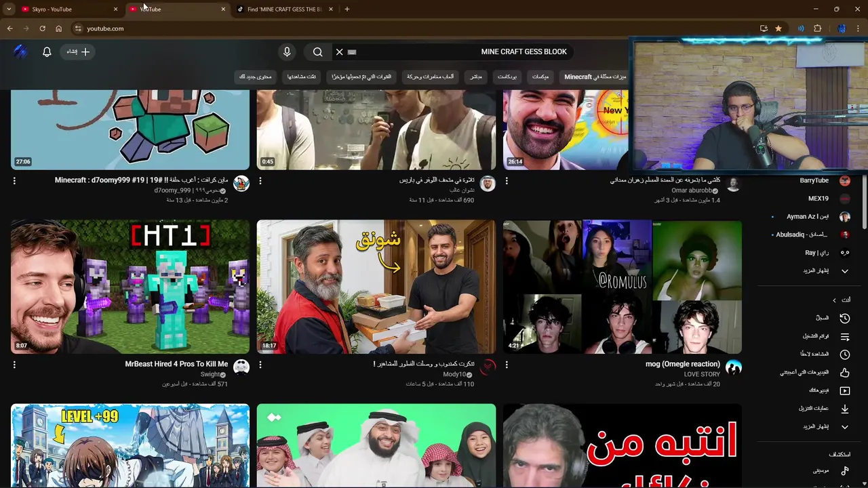Open options menu for mog Omegle reaction video
Viewport: 868px width, 488px height.
(507, 365)
